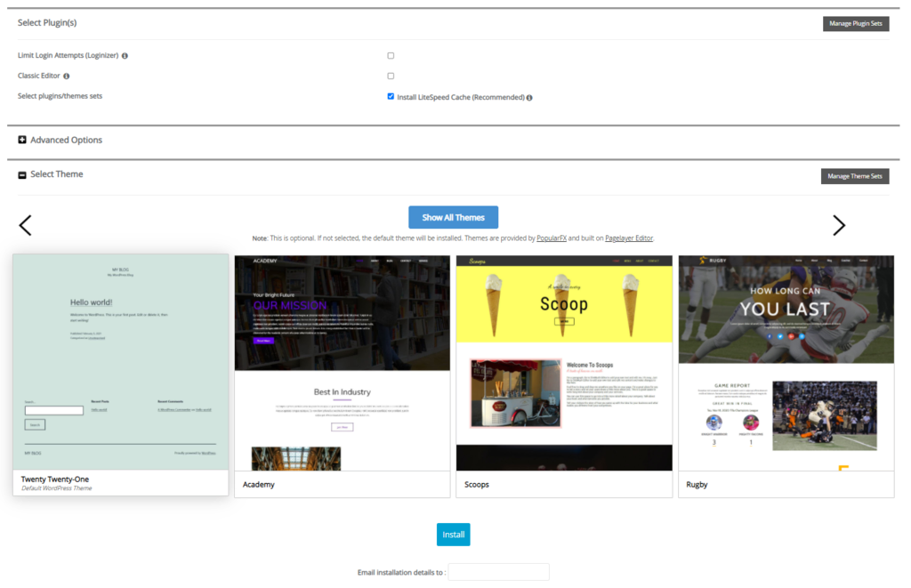Image resolution: width=911 pixels, height=588 pixels.
Task: Open the LiteSpeed Cache info tooltip icon
Action: (529, 96)
